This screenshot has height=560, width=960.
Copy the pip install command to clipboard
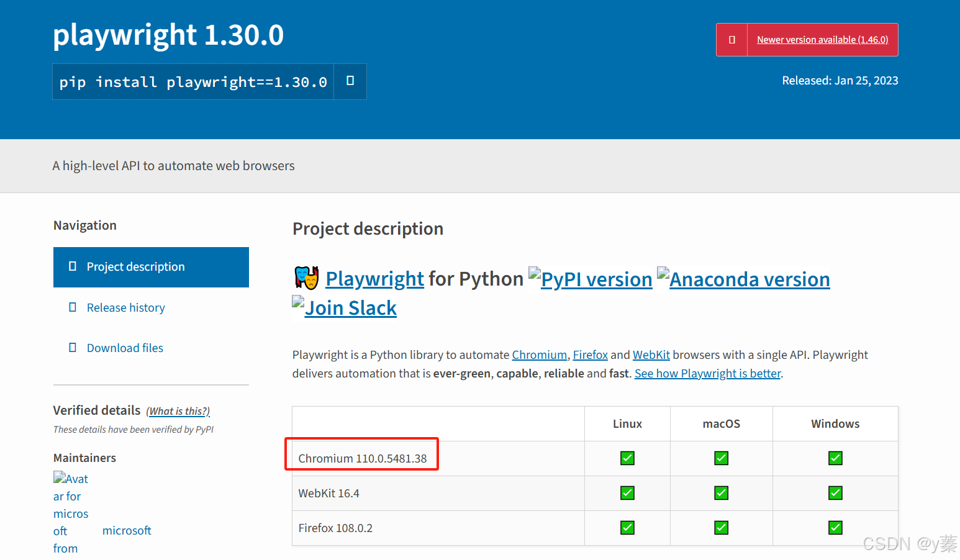(350, 81)
